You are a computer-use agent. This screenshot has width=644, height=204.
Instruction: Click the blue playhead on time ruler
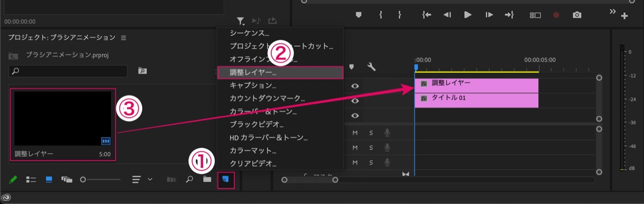coord(415,67)
